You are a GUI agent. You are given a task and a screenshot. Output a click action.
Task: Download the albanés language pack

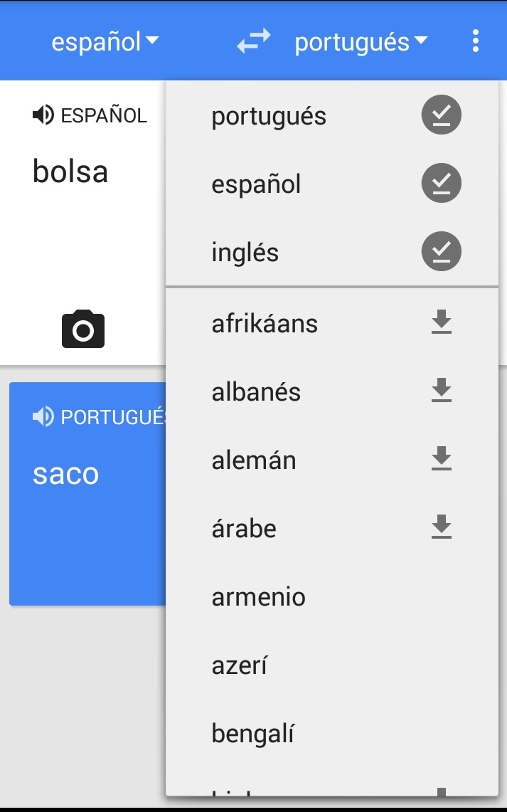click(442, 391)
